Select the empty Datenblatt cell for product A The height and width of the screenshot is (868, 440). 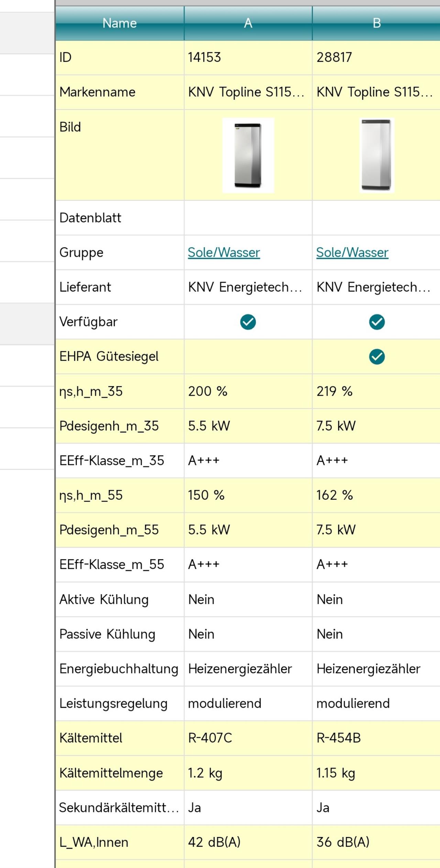248,218
